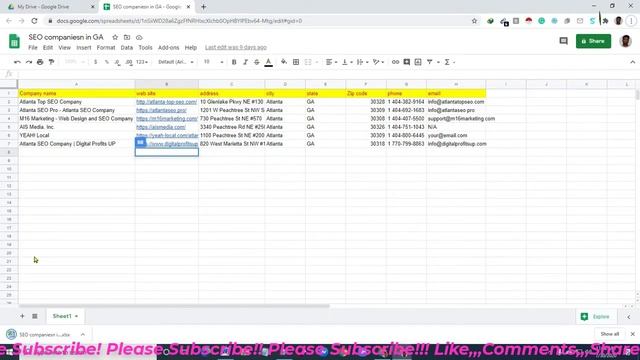Open the Tools menu
Screen dimensions: 640x360
(x=145, y=48)
